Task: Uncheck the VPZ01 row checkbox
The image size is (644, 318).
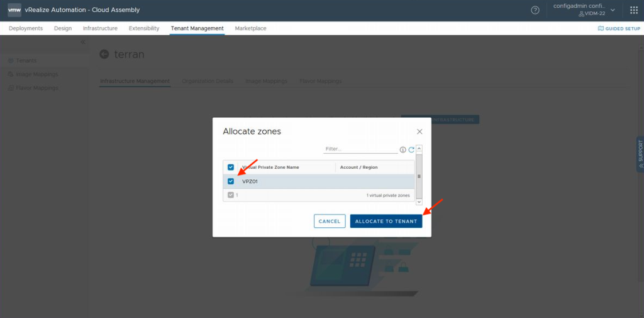Action: pyautogui.click(x=231, y=181)
